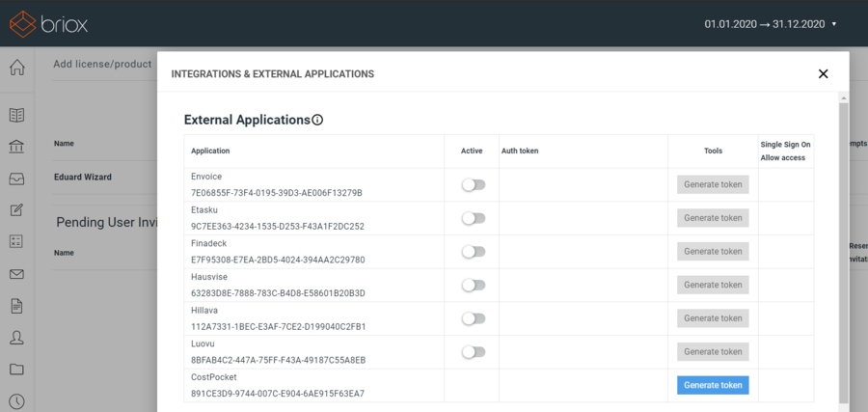The image size is (868, 412).
Task: Turn on the Finadeck active switch
Action: 473,252
